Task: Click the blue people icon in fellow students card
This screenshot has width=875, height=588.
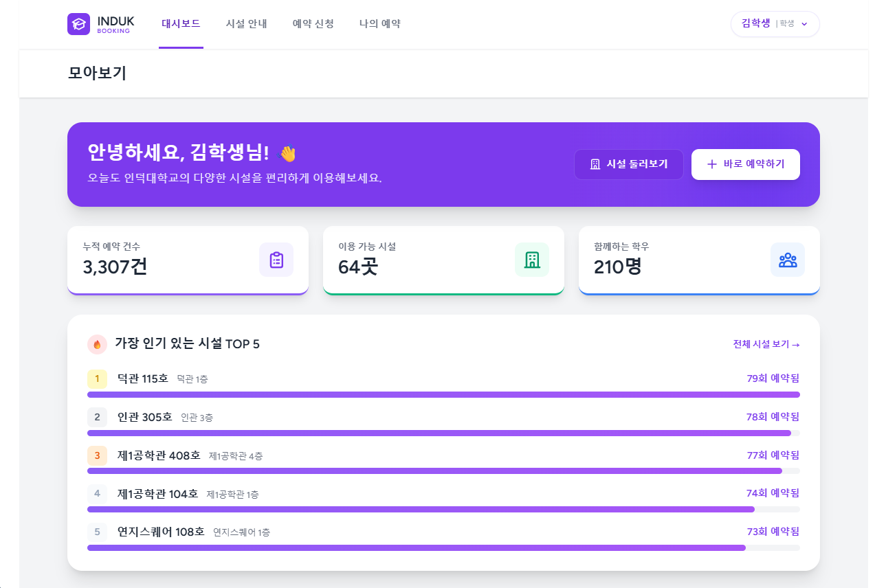Action: point(788,260)
